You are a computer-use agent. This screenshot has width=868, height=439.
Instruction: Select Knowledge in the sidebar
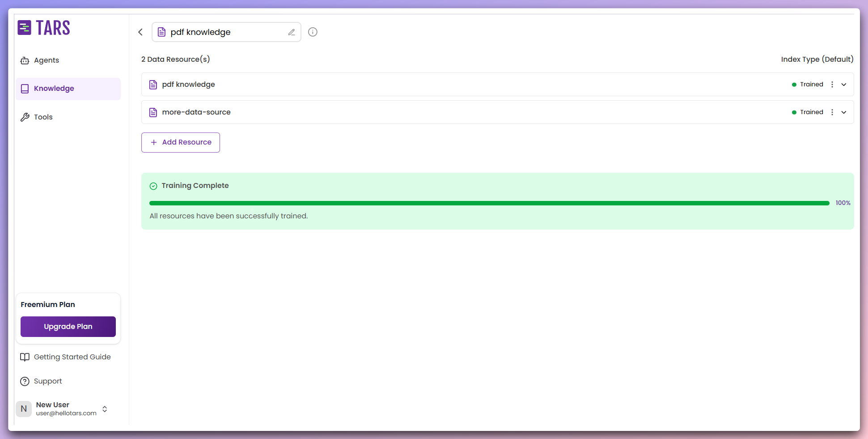point(68,89)
